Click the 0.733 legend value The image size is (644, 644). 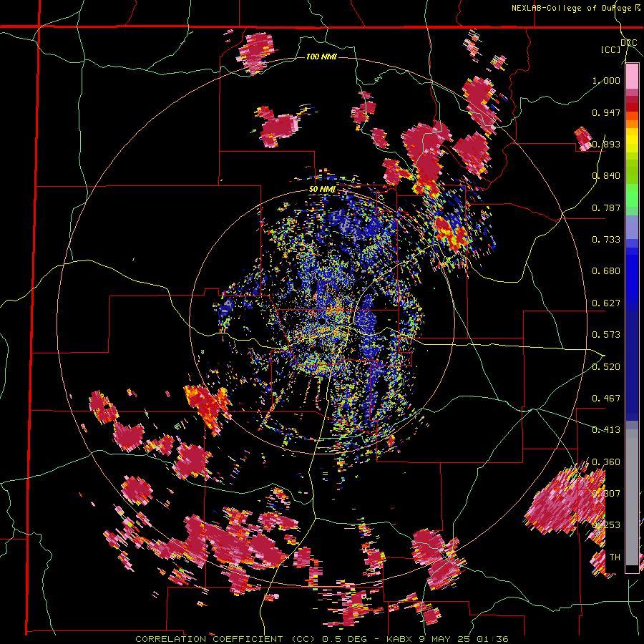pos(606,240)
